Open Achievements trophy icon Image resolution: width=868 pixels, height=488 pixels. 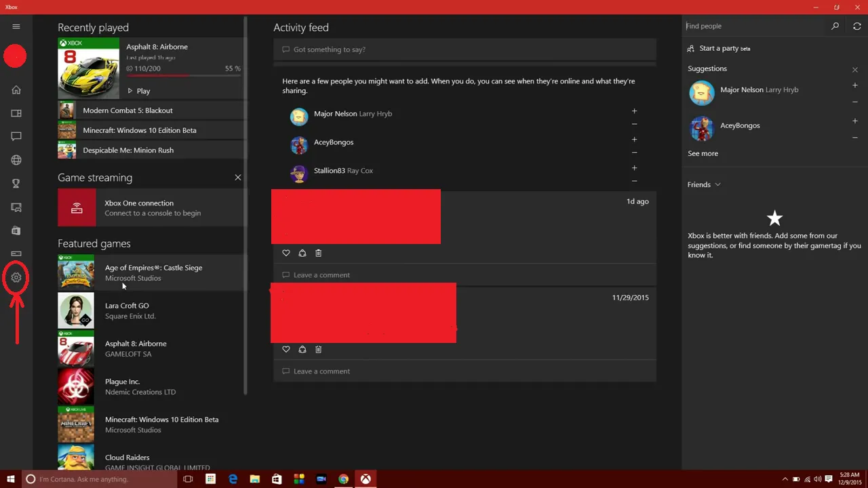coord(16,184)
